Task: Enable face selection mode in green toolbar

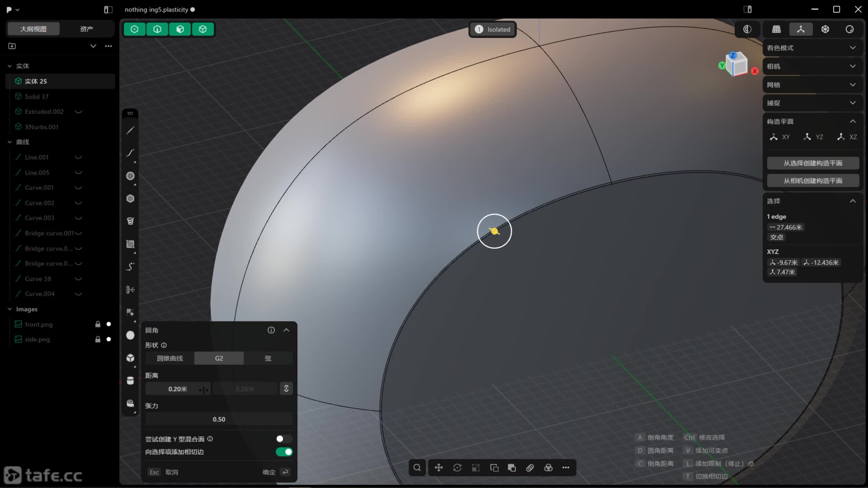Action: pos(180,29)
